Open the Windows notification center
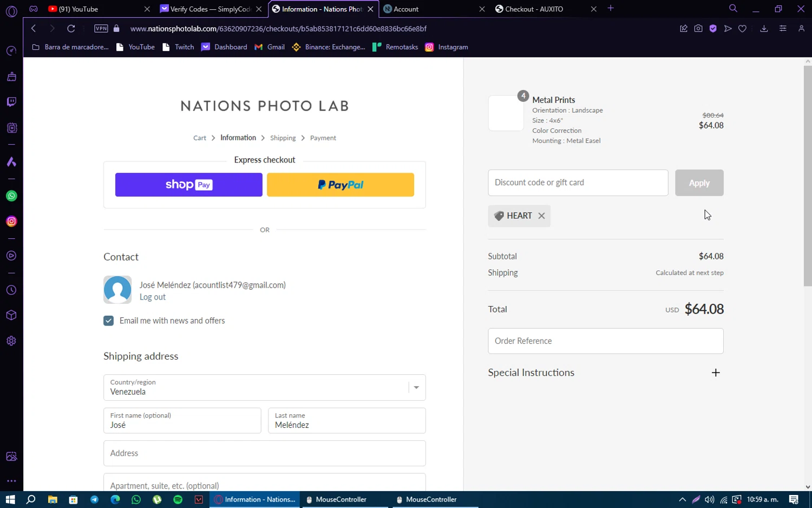Viewport: 812px width, 508px height. click(794, 499)
